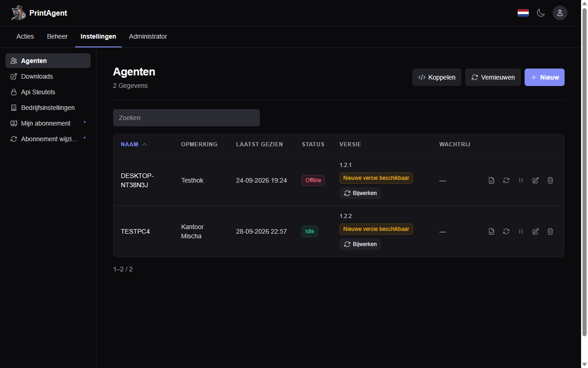Click version number 1.2.1
This screenshot has width=588, height=368.
[x=345, y=165]
